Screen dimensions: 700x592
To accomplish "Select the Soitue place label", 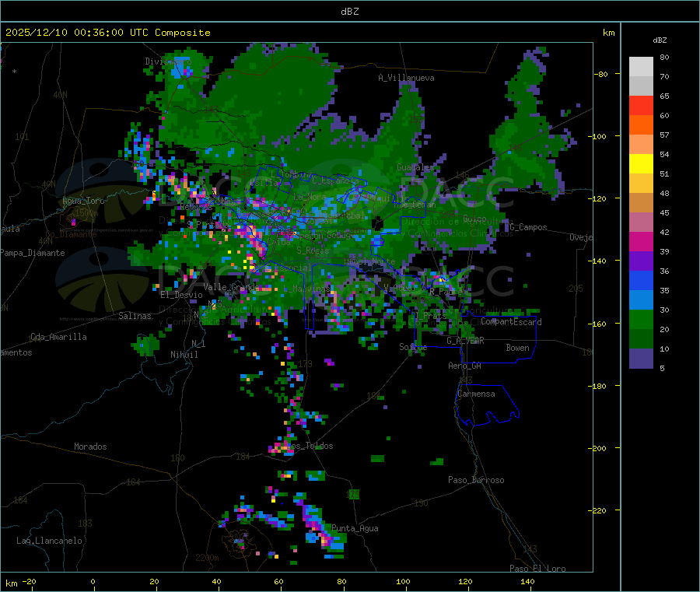I will (413, 346).
